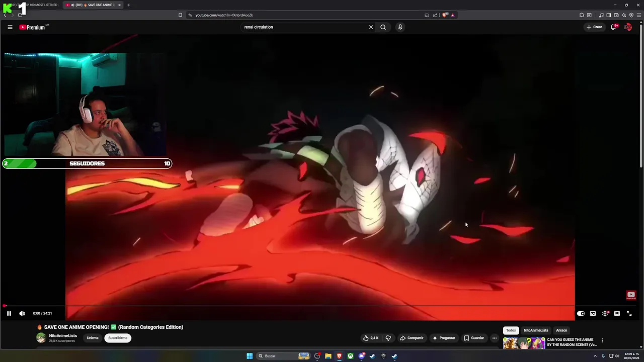Enter fullscreen mode
This screenshot has width=644, height=362.
[629, 313]
